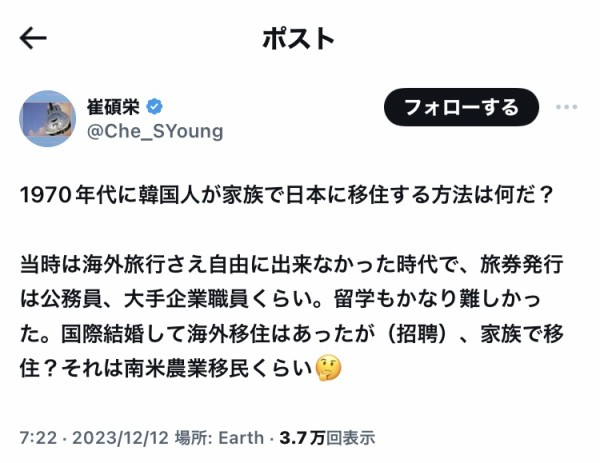Click the line beginning 当時は海外旅行さえ

pyautogui.click(x=296, y=267)
